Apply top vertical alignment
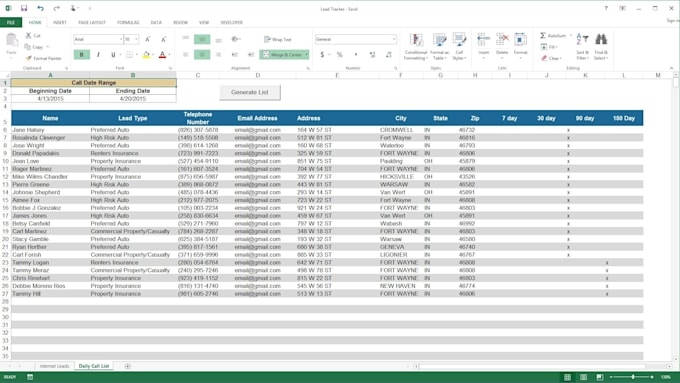Image resolution: width=680 pixels, height=383 pixels. (186, 39)
